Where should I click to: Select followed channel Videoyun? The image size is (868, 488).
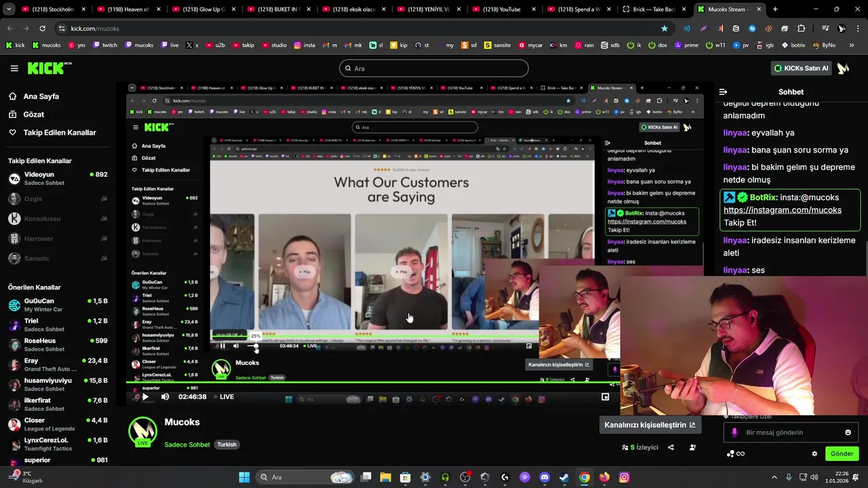tap(58, 178)
